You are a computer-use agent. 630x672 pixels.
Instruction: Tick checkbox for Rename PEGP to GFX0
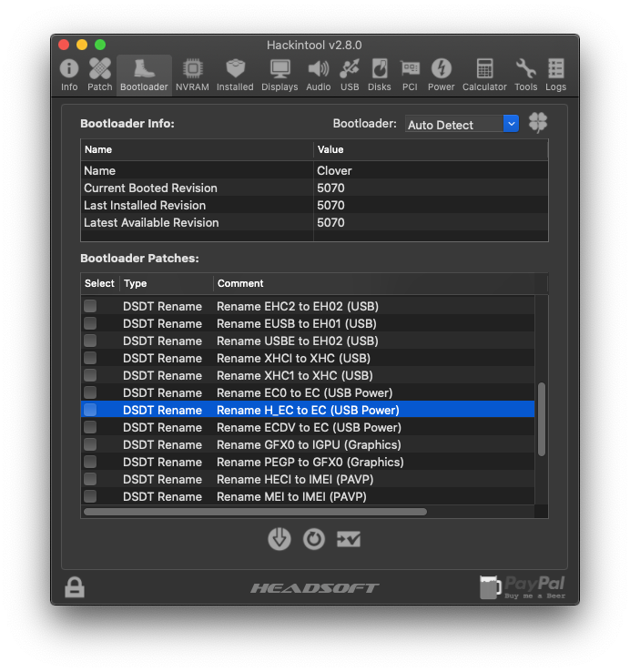coord(90,462)
